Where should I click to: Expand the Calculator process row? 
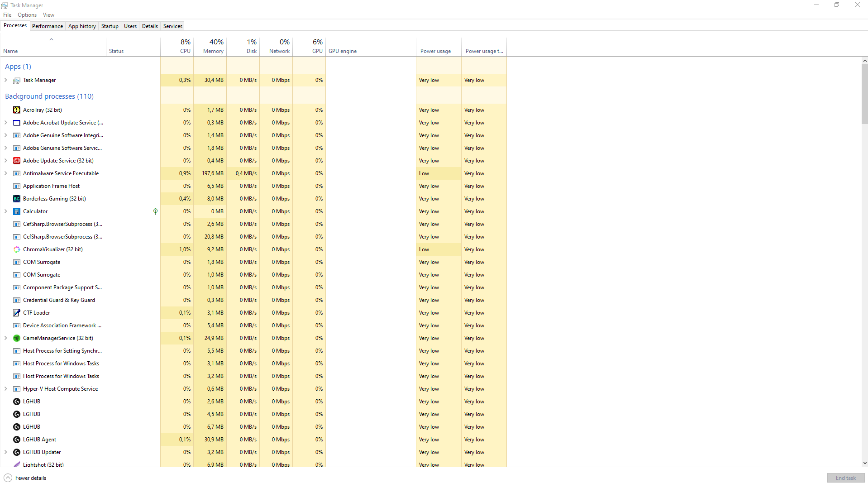point(6,211)
